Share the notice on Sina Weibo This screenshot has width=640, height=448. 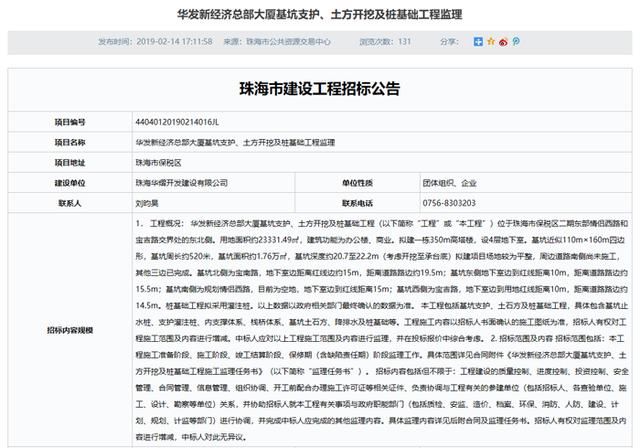(503, 42)
